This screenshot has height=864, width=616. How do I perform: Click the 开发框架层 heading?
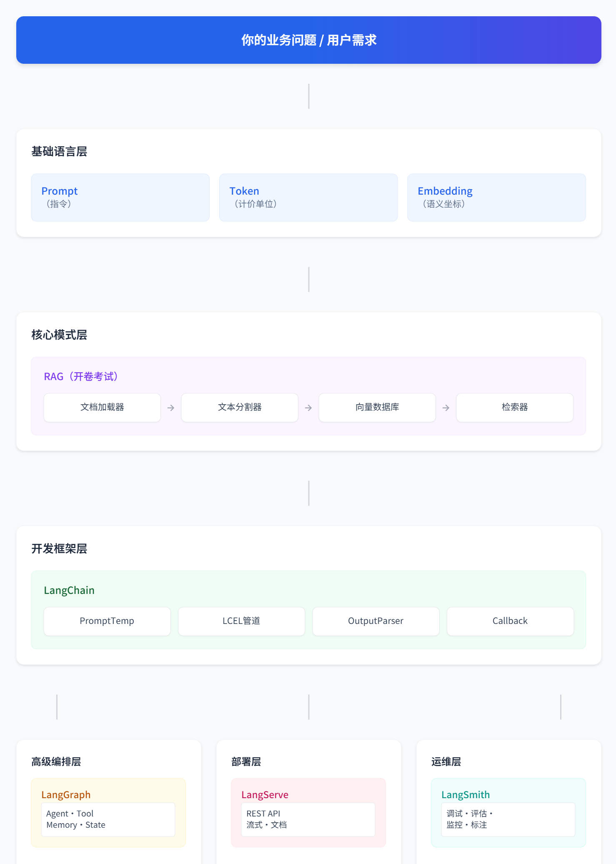(59, 549)
